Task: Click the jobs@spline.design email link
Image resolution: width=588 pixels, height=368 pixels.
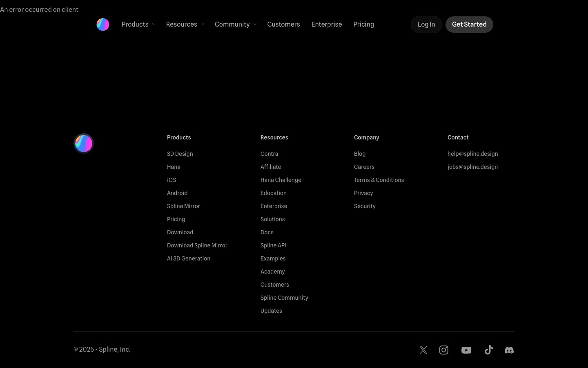Action: pyautogui.click(x=473, y=167)
